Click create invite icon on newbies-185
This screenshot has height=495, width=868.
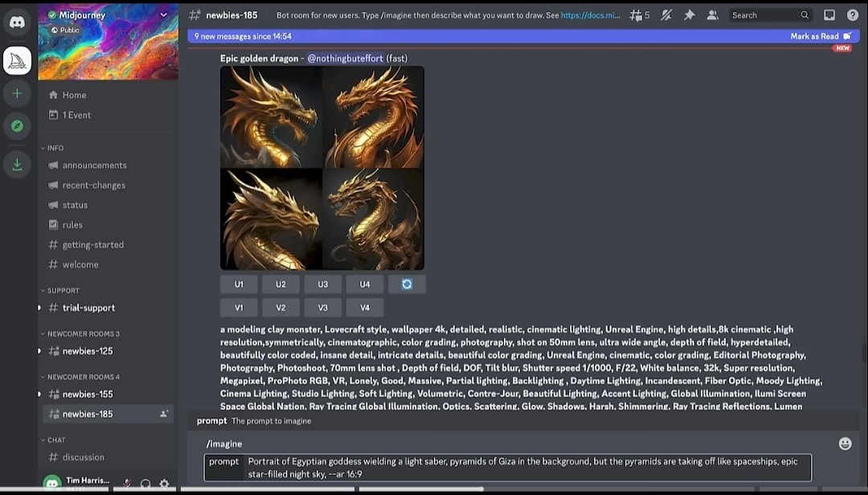pyautogui.click(x=164, y=414)
